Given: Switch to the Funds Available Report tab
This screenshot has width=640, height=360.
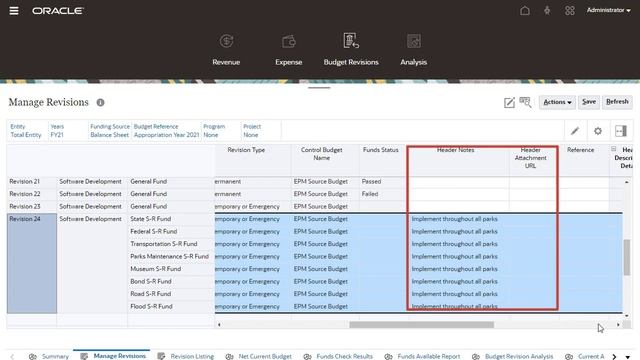Looking at the screenshot, I should 422,356.
